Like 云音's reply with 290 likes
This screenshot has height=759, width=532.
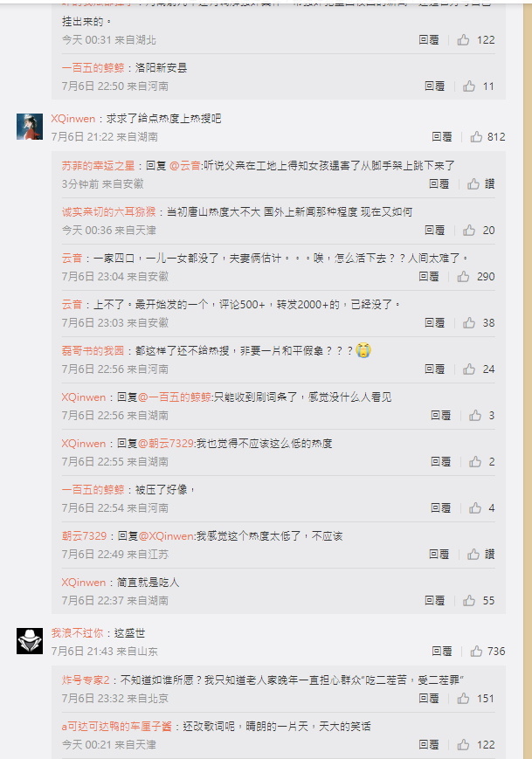click(x=476, y=276)
